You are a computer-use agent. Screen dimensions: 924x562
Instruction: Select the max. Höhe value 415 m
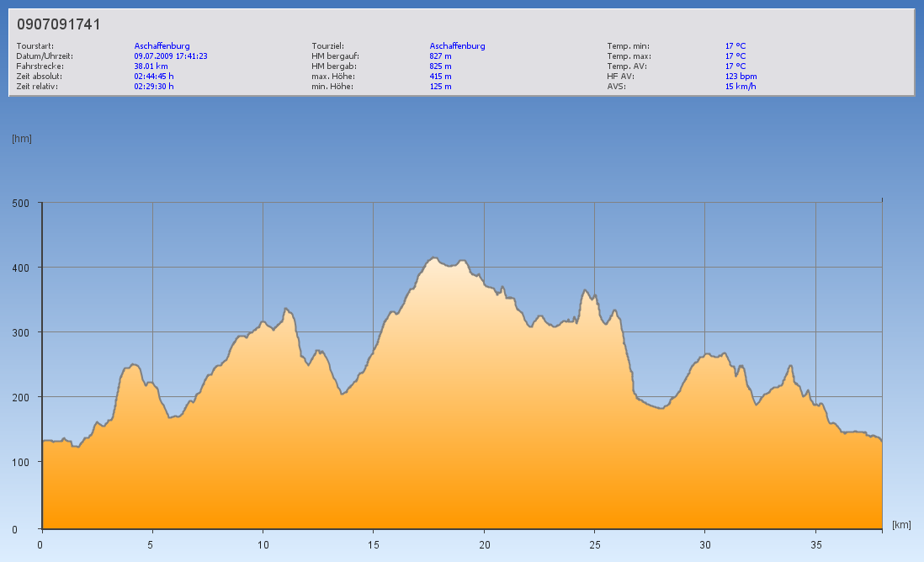[x=440, y=76]
